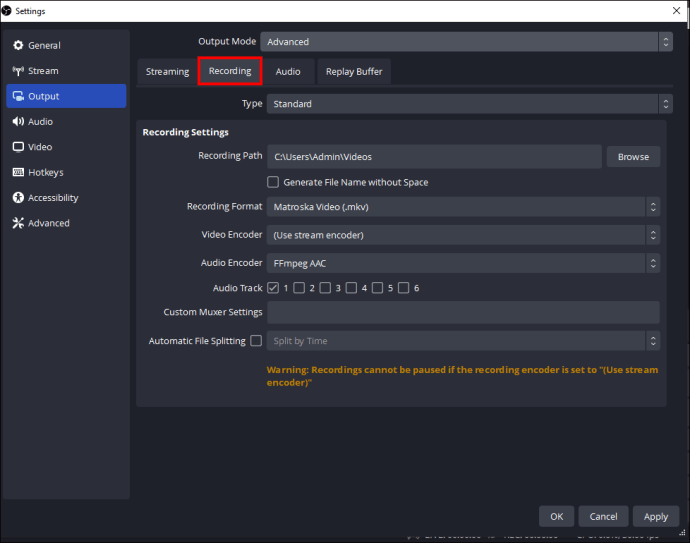This screenshot has height=543, width=690.
Task: Switch to the Audio output tab
Action: [x=288, y=71]
